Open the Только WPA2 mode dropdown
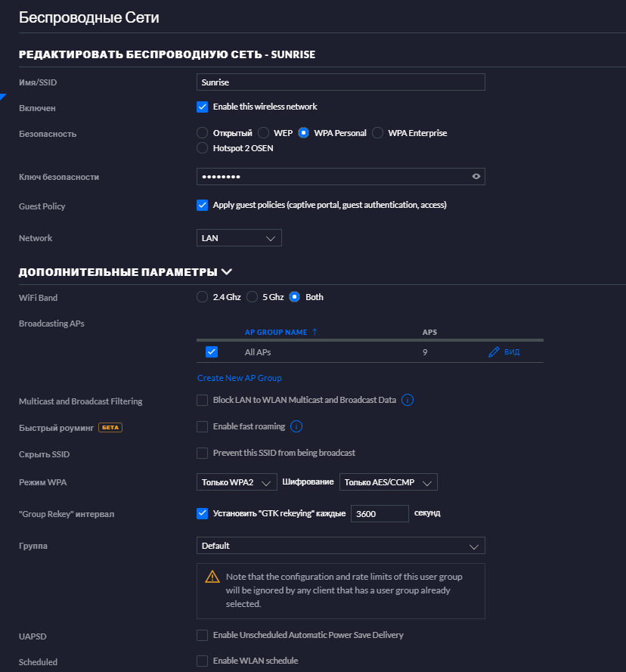The image size is (626, 672). pyautogui.click(x=237, y=482)
